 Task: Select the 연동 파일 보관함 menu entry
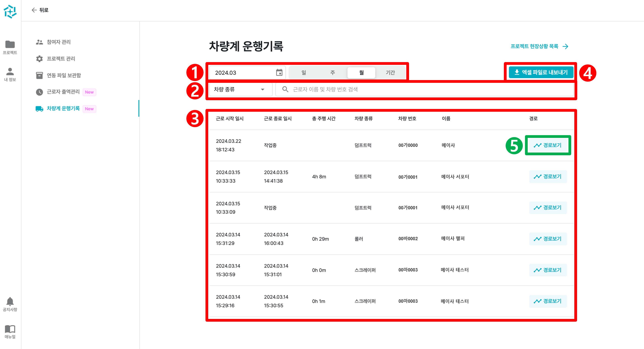pos(64,75)
